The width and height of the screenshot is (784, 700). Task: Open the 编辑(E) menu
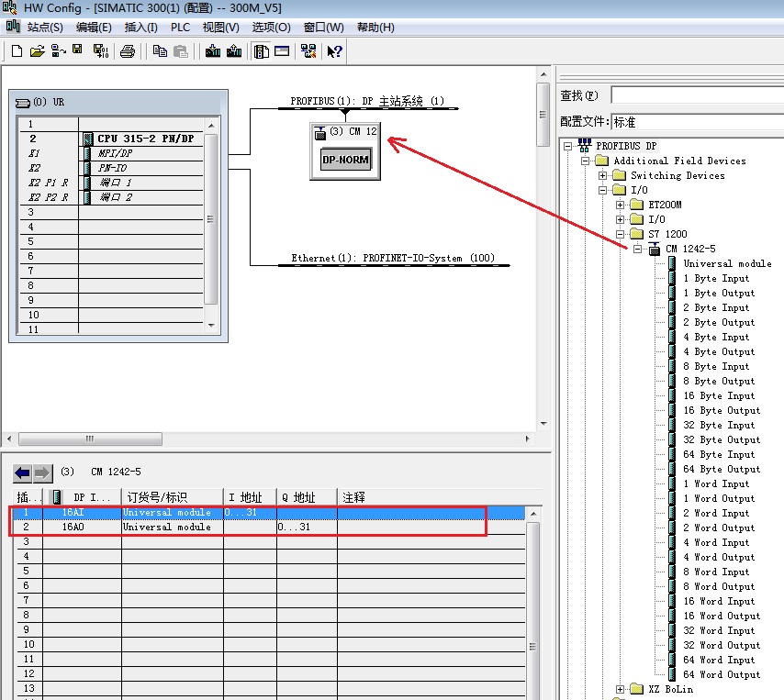click(94, 27)
